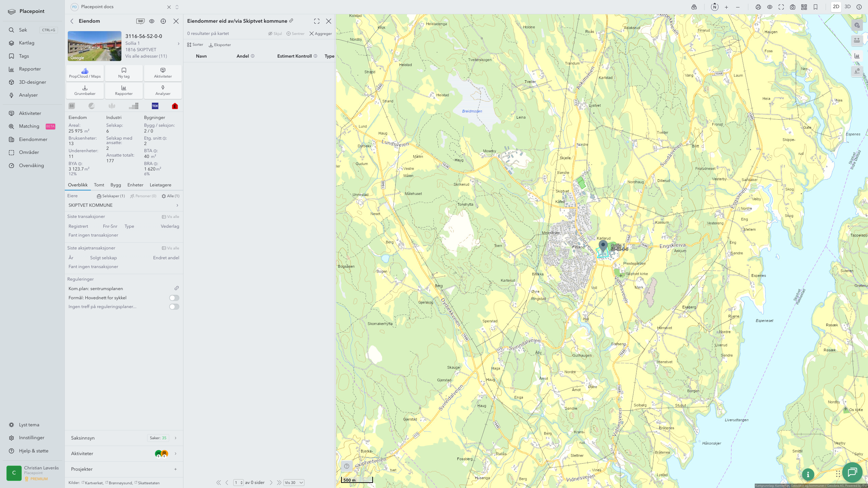Open the Vis 30 page size dropdown
Screen dimensions: 868x488
click(x=294, y=483)
